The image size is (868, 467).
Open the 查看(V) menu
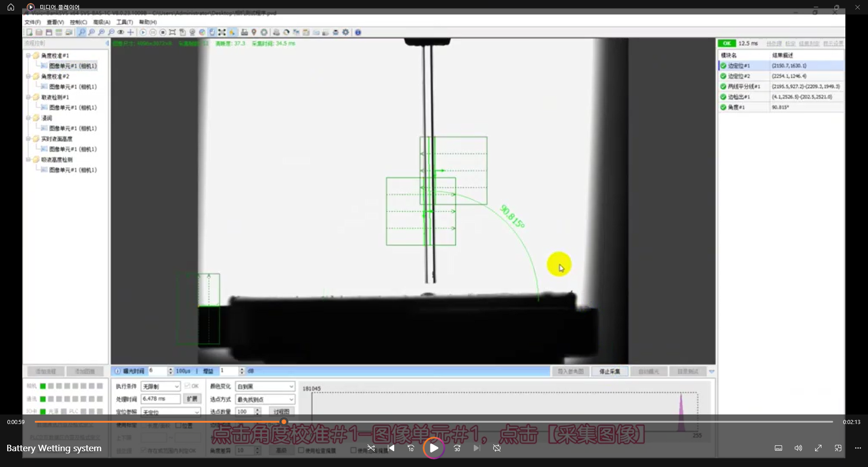click(55, 22)
